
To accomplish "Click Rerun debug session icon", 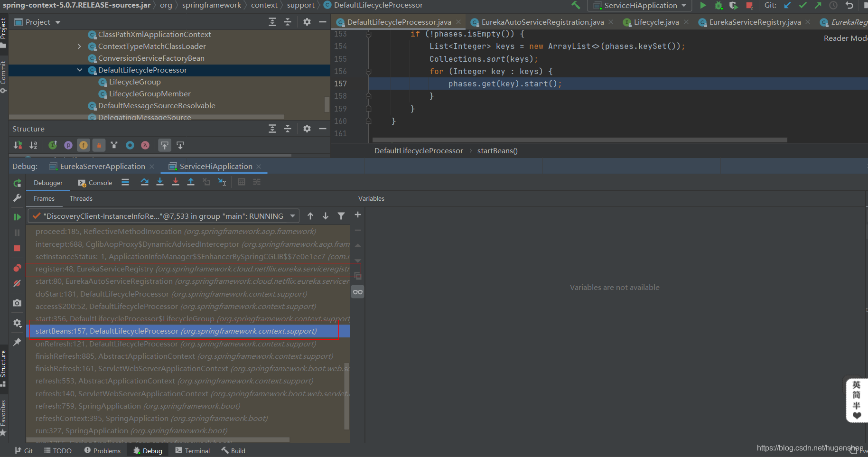I will [x=18, y=183].
